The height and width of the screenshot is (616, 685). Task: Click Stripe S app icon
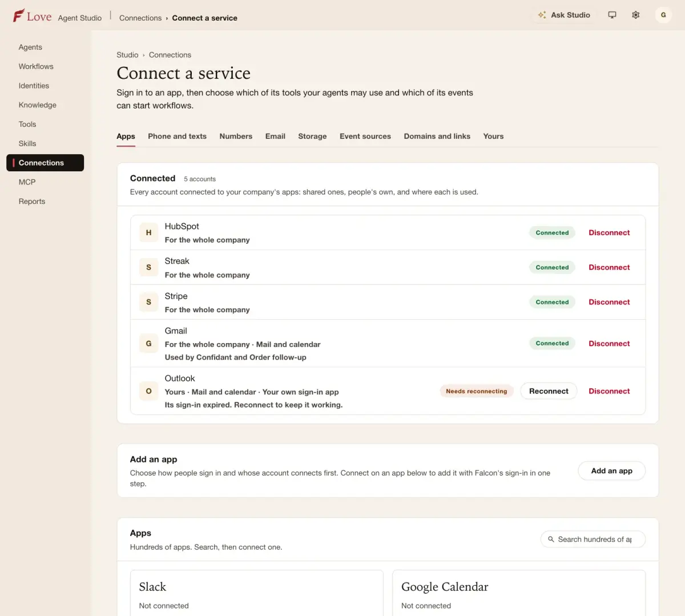tap(148, 302)
